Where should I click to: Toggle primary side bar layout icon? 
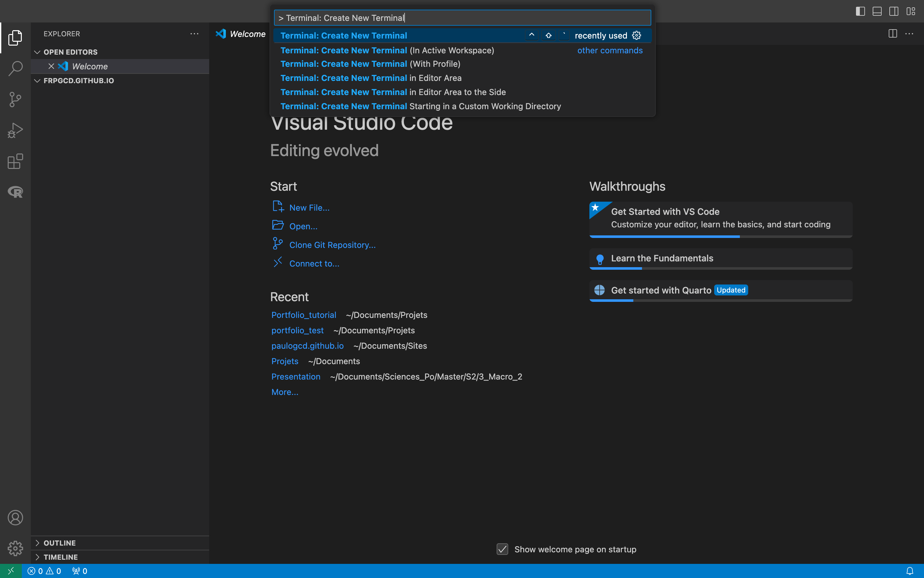(860, 12)
